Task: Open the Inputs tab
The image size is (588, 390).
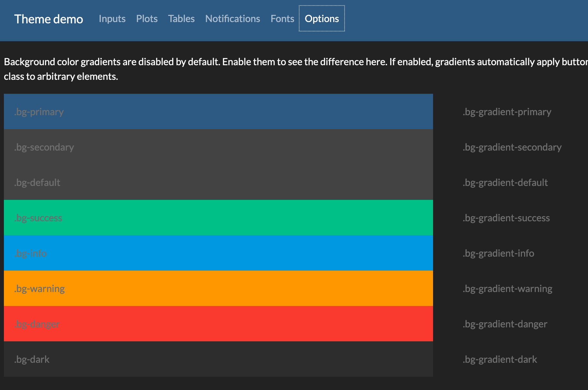Action: [x=112, y=19]
